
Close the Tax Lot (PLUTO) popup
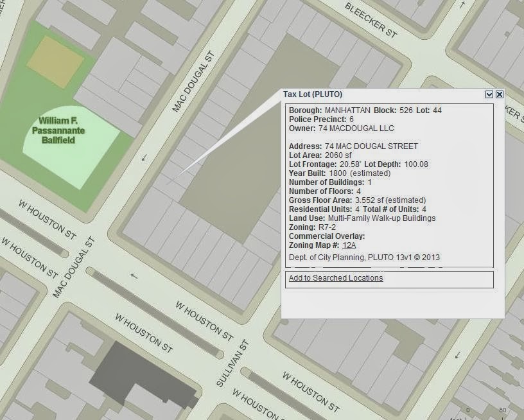click(499, 94)
